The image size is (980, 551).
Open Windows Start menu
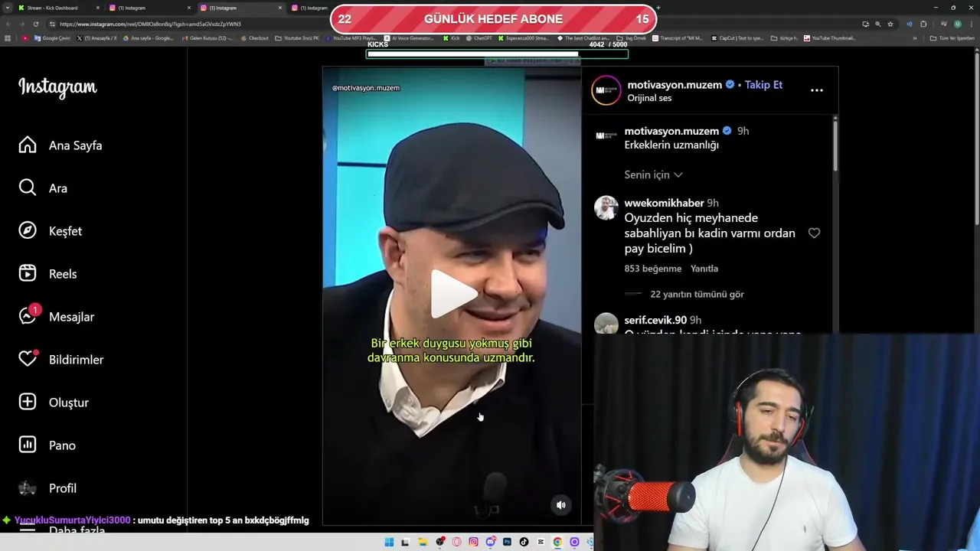[x=389, y=542]
